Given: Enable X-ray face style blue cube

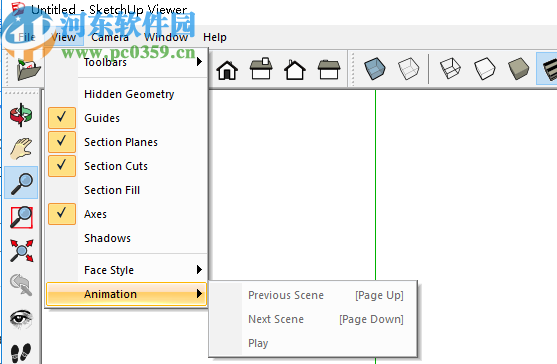Looking at the screenshot, I should coord(374,69).
